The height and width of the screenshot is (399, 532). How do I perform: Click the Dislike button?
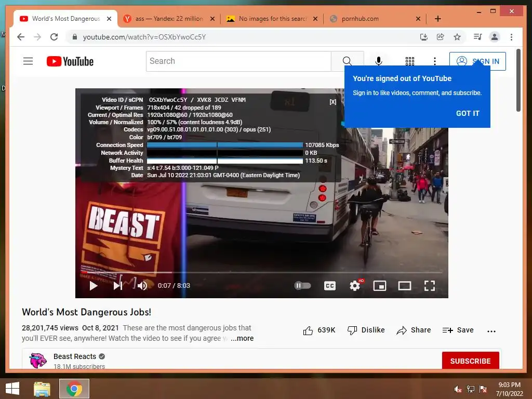tap(366, 330)
